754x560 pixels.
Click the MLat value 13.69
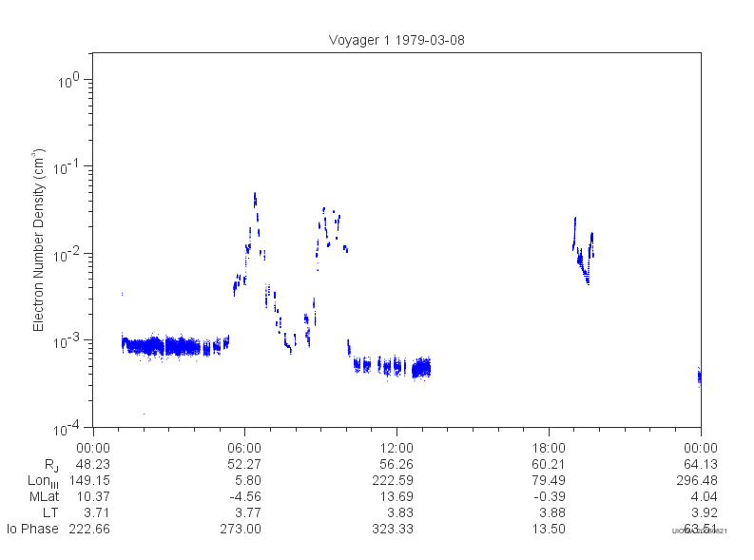click(396, 496)
